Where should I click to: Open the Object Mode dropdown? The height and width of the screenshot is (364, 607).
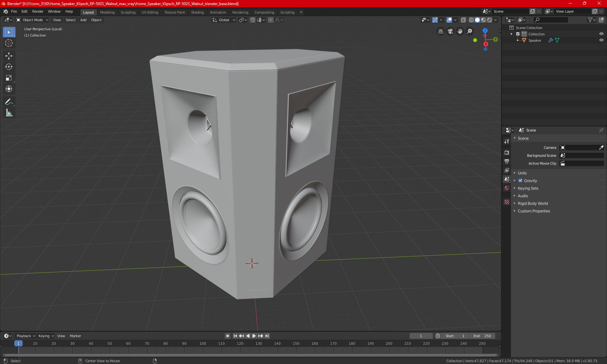click(33, 20)
